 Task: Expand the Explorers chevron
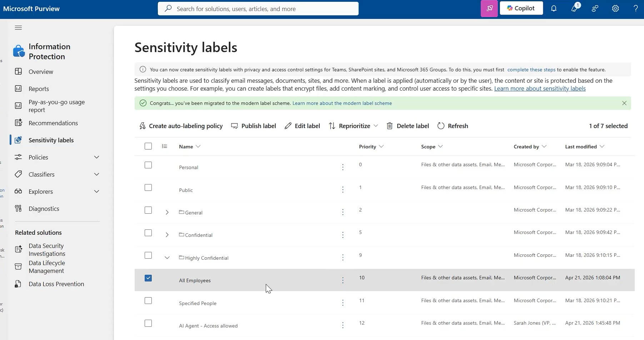point(96,192)
